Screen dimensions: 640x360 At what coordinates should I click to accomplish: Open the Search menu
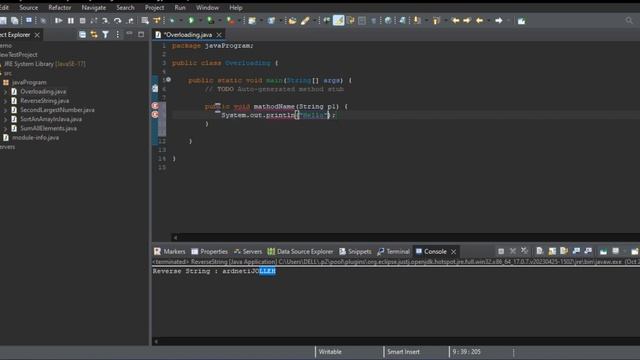point(125,7)
